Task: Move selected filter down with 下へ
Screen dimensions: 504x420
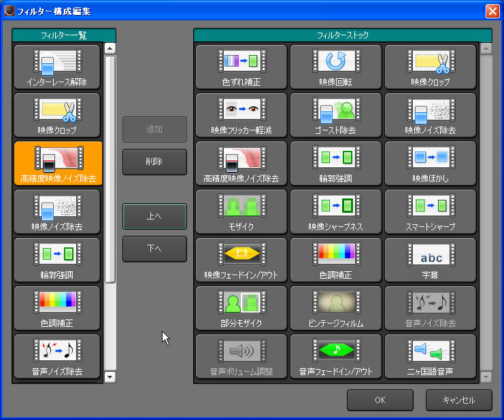Action: click(154, 249)
